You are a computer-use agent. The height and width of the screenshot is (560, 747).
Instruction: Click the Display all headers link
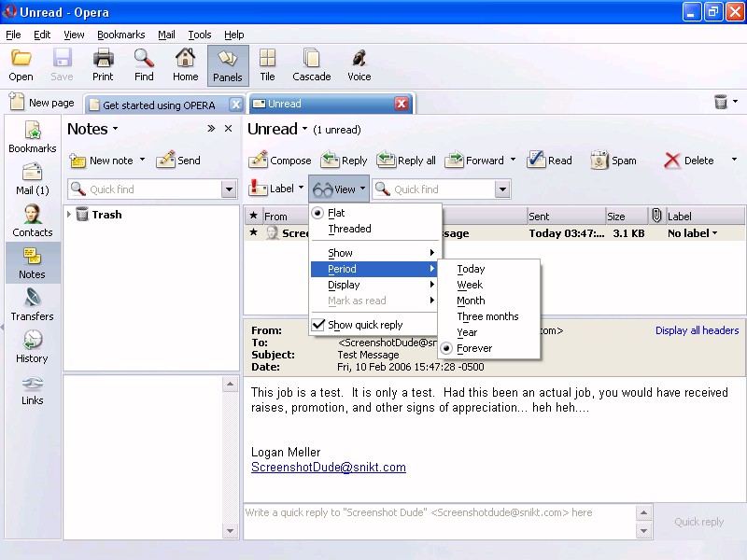697,330
